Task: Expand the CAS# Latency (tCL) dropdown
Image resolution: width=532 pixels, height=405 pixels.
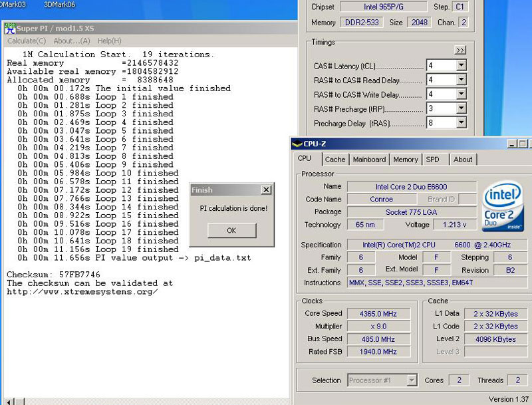Action: (x=461, y=65)
